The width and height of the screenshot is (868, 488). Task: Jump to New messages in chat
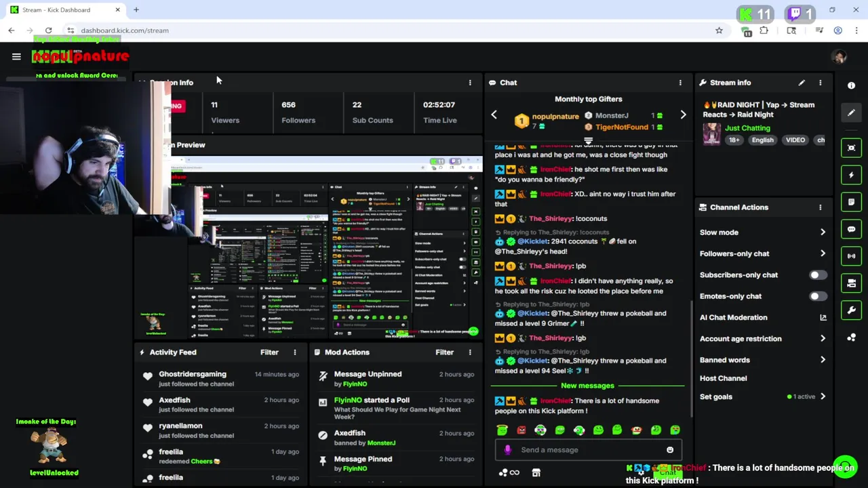click(x=587, y=386)
